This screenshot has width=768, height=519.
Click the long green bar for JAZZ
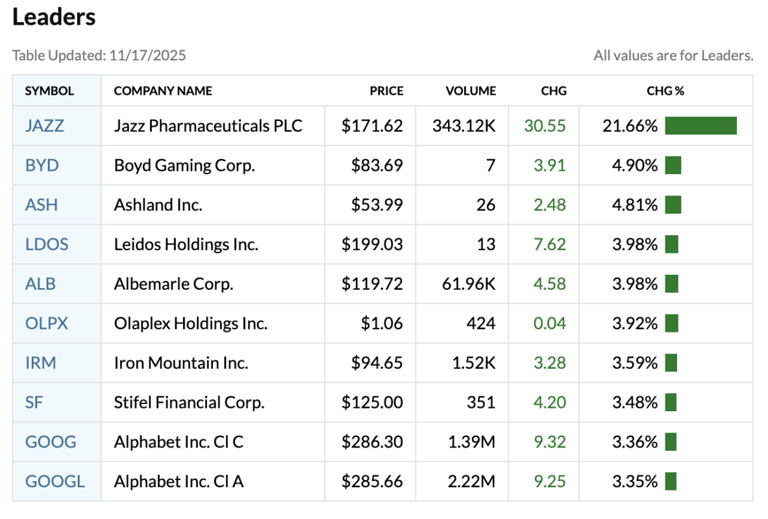[x=700, y=126]
